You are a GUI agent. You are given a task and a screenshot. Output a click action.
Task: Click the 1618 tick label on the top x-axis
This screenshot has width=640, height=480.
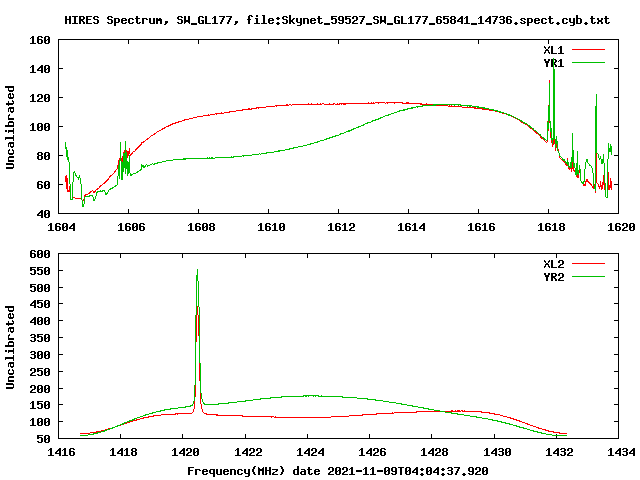pyautogui.click(x=551, y=227)
